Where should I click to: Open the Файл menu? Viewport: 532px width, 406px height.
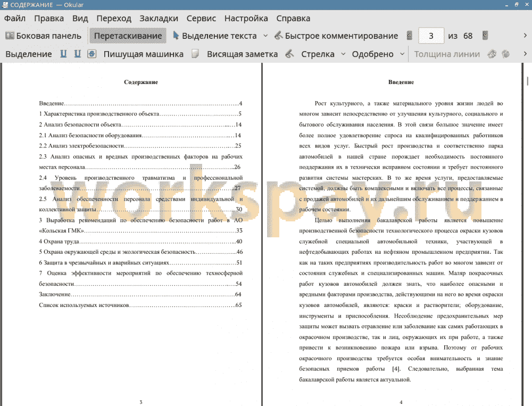coord(14,18)
